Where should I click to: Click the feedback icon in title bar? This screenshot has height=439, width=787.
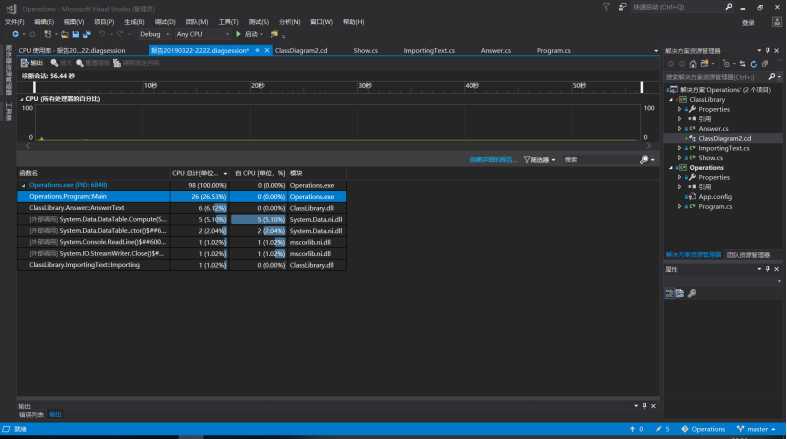coord(623,7)
